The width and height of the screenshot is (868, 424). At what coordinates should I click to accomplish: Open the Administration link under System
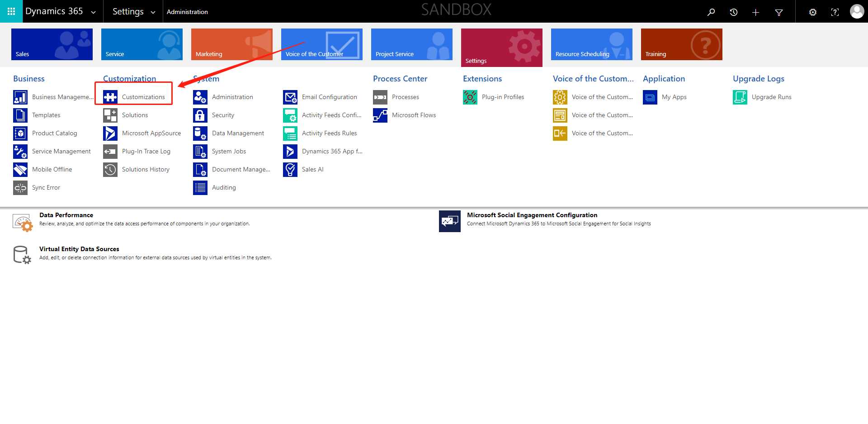click(232, 97)
